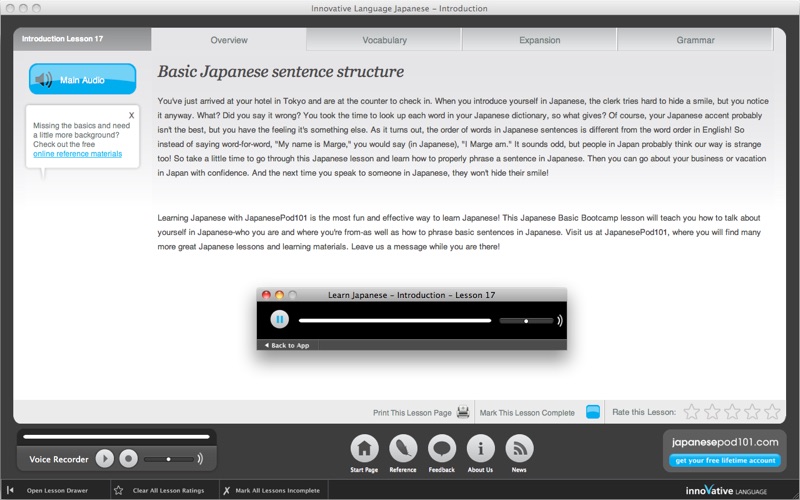
Task: Open the News feed icon
Action: 519,448
